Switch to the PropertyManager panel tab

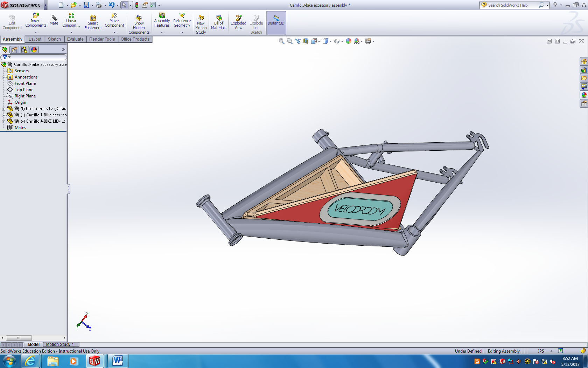pos(14,50)
